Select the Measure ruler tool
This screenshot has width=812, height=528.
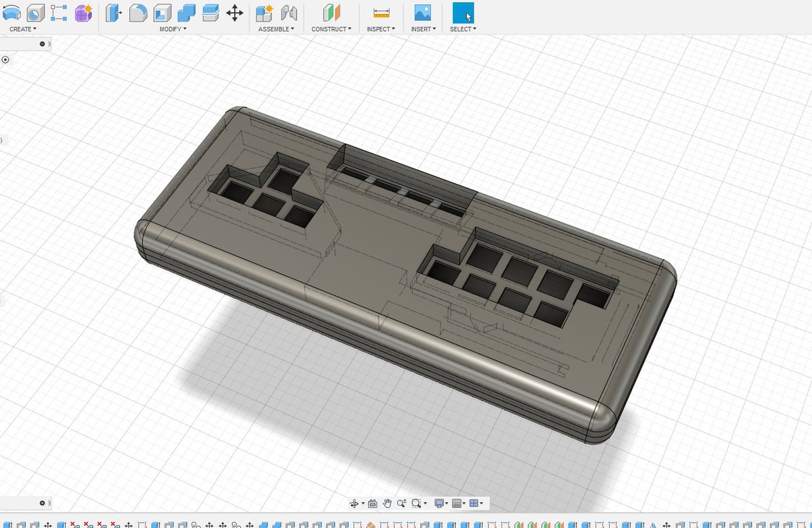pos(382,12)
